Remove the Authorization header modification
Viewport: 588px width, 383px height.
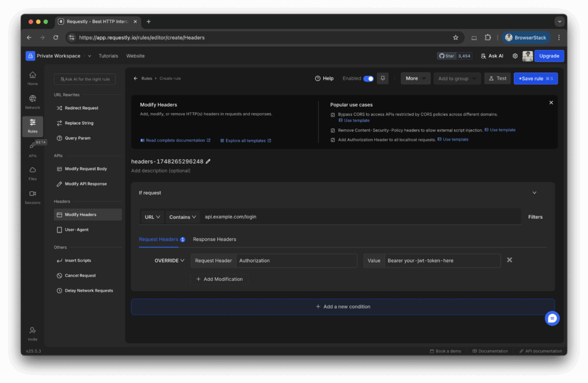tap(509, 260)
